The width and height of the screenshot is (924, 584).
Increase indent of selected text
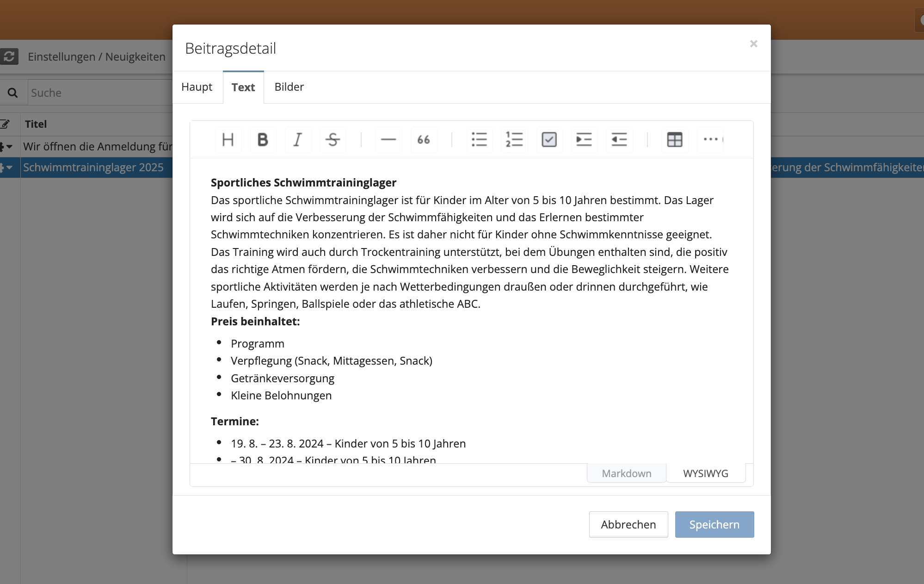[x=584, y=139]
